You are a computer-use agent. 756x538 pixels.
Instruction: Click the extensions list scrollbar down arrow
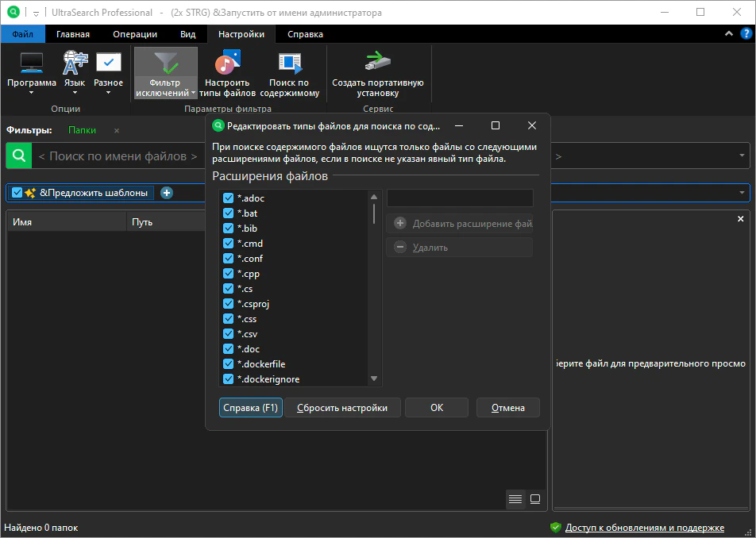click(x=374, y=379)
